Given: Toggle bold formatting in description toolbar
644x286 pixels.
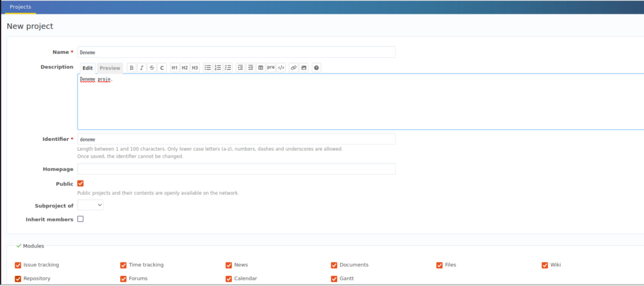Looking at the screenshot, I should (x=131, y=68).
